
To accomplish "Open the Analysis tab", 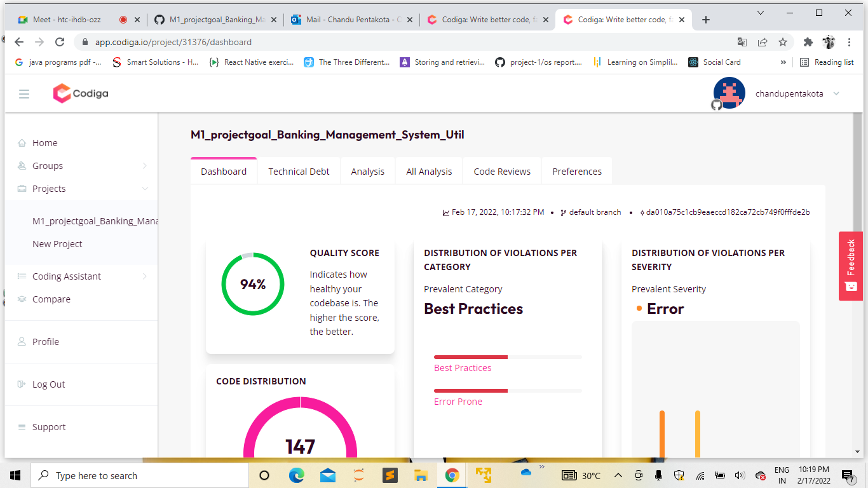I will point(368,172).
